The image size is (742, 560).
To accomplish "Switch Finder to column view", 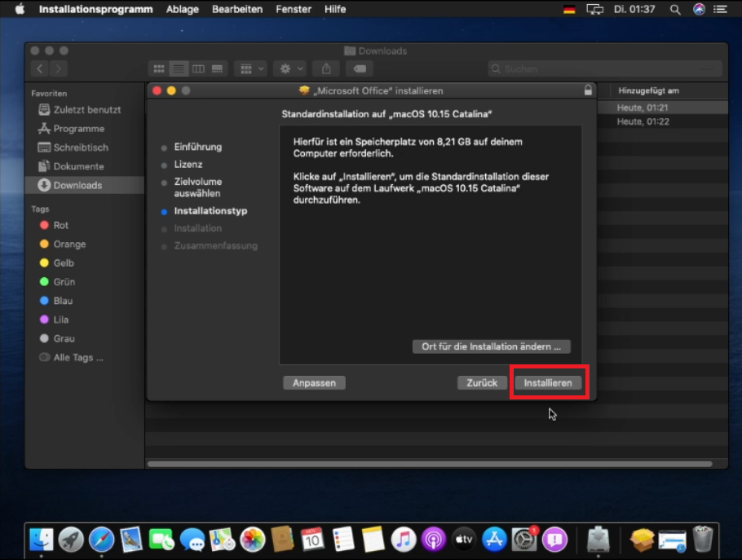I will (x=197, y=69).
